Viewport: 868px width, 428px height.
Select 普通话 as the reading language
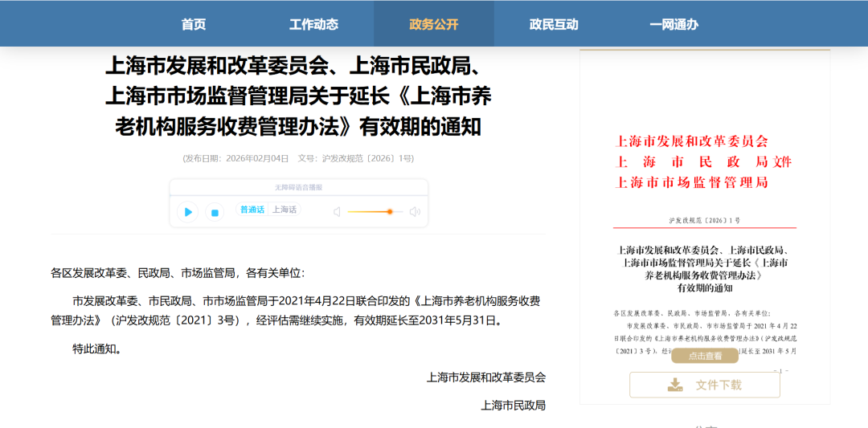pos(252,210)
